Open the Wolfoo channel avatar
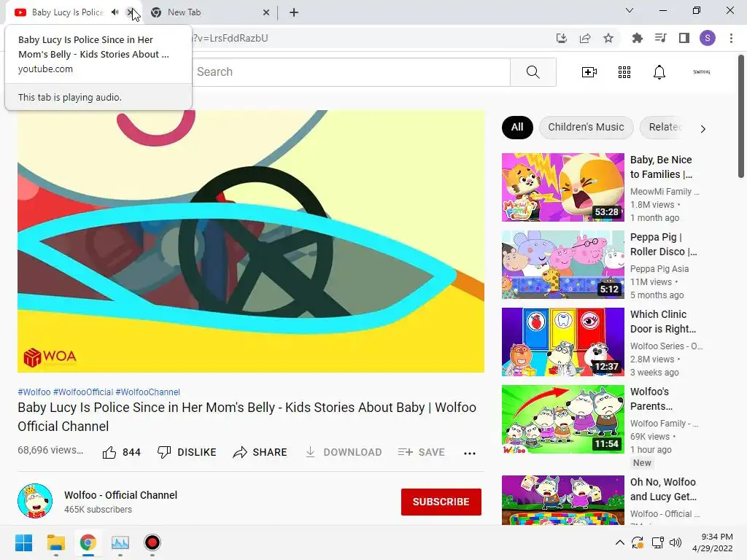The height and width of the screenshot is (560, 747). point(35,501)
